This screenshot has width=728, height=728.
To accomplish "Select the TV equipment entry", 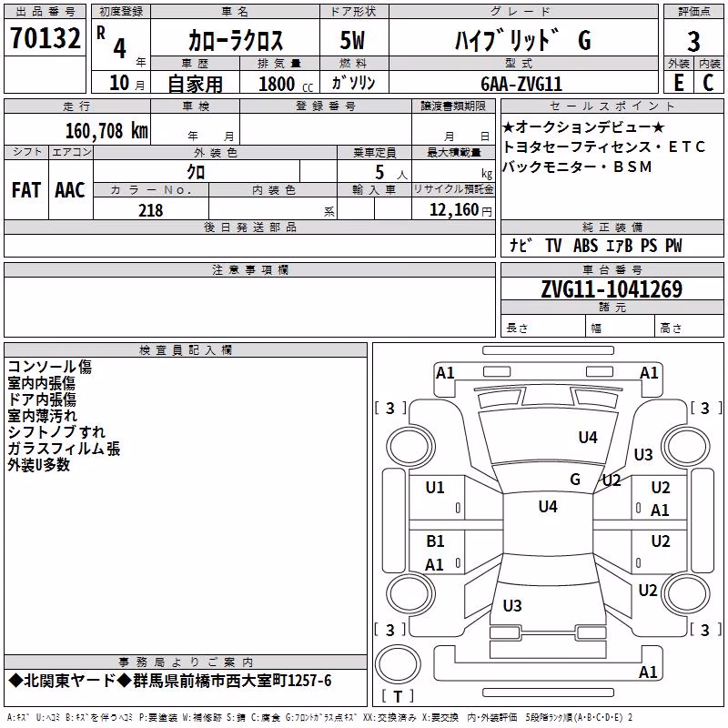I will (x=553, y=245).
